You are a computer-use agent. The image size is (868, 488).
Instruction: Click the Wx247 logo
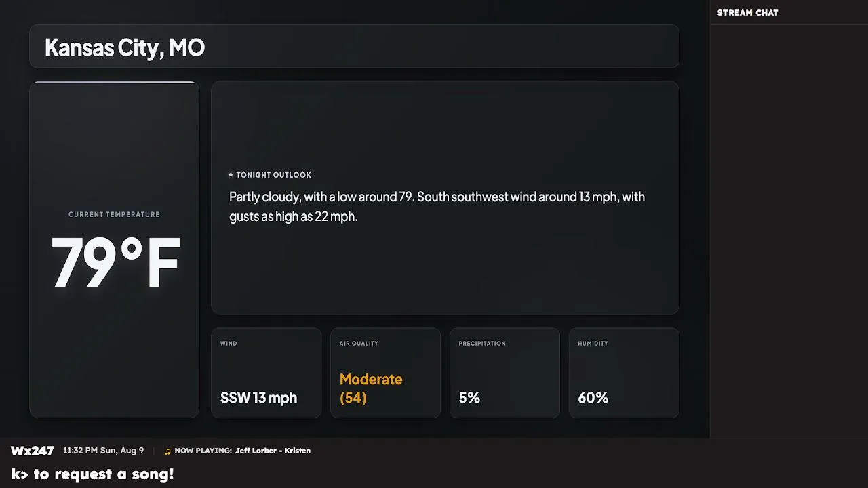(x=32, y=451)
